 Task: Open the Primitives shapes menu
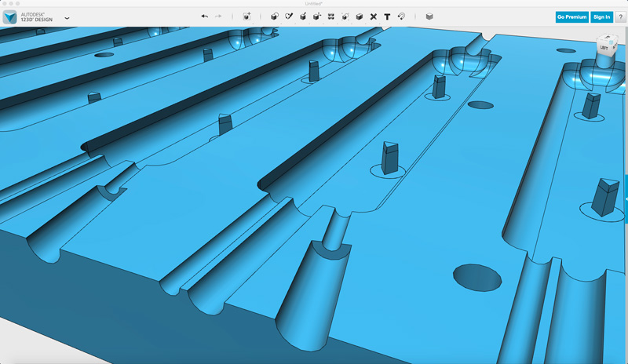click(x=275, y=16)
